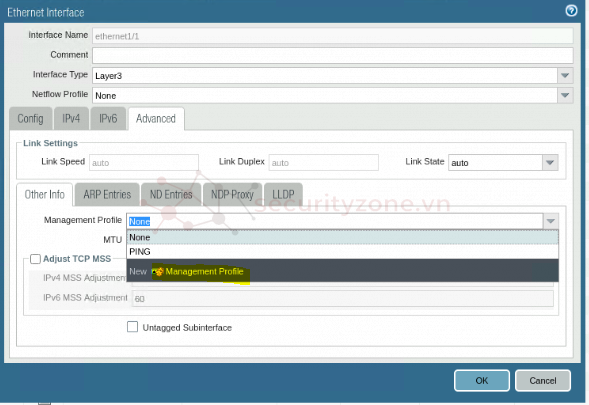Confirm with the OK button
The image size is (589, 405).
tap(482, 381)
